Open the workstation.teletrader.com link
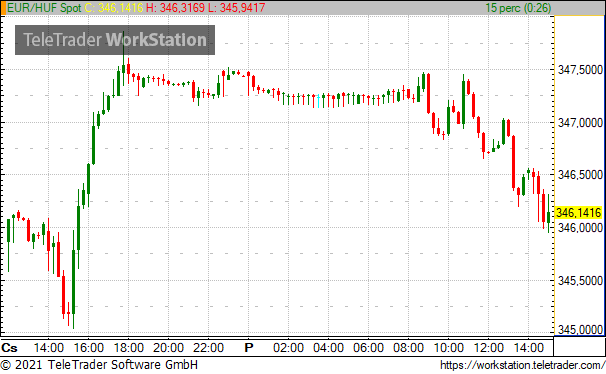 [x=523, y=365]
